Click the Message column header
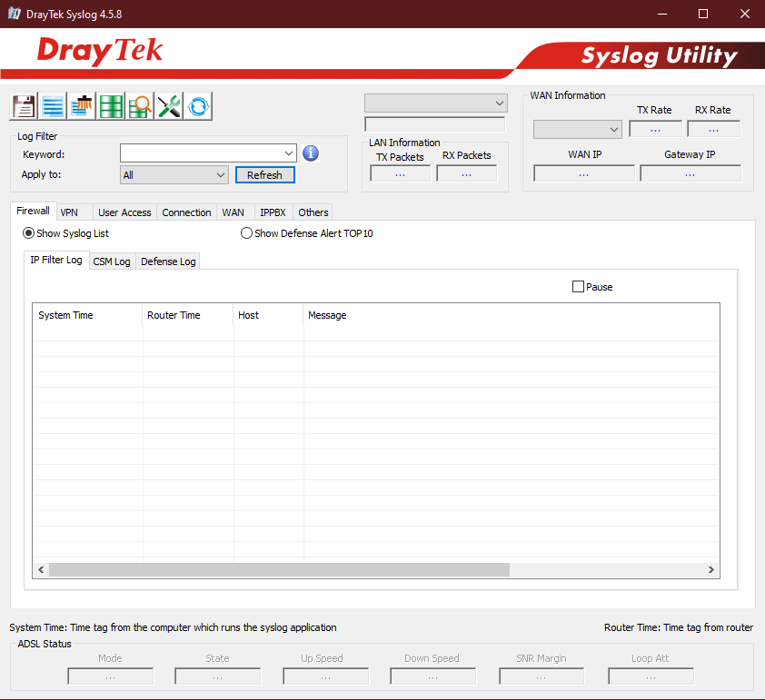The image size is (765, 700). pyautogui.click(x=512, y=315)
